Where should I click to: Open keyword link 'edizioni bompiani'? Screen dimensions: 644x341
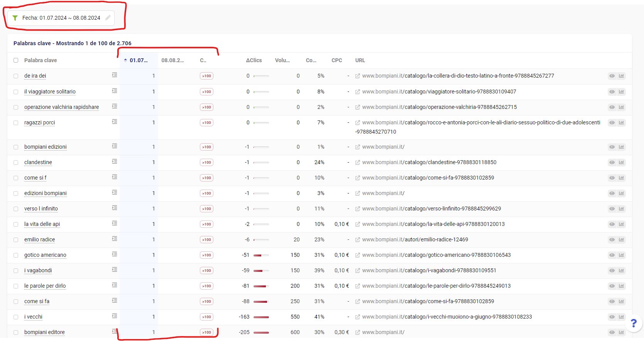point(46,193)
